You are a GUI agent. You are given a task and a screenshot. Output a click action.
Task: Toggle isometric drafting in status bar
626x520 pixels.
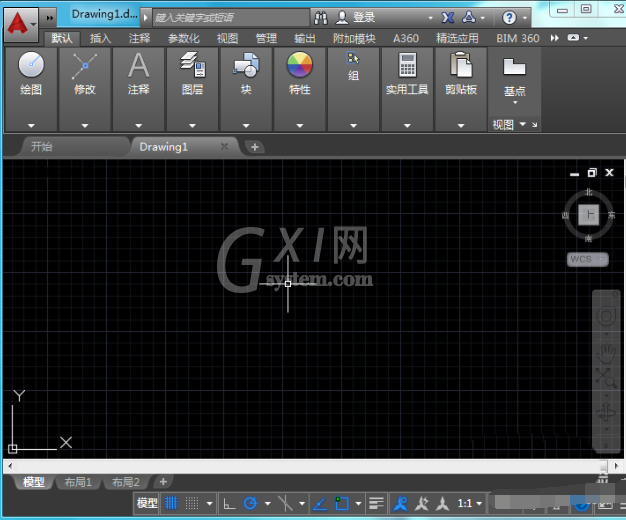(x=285, y=503)
